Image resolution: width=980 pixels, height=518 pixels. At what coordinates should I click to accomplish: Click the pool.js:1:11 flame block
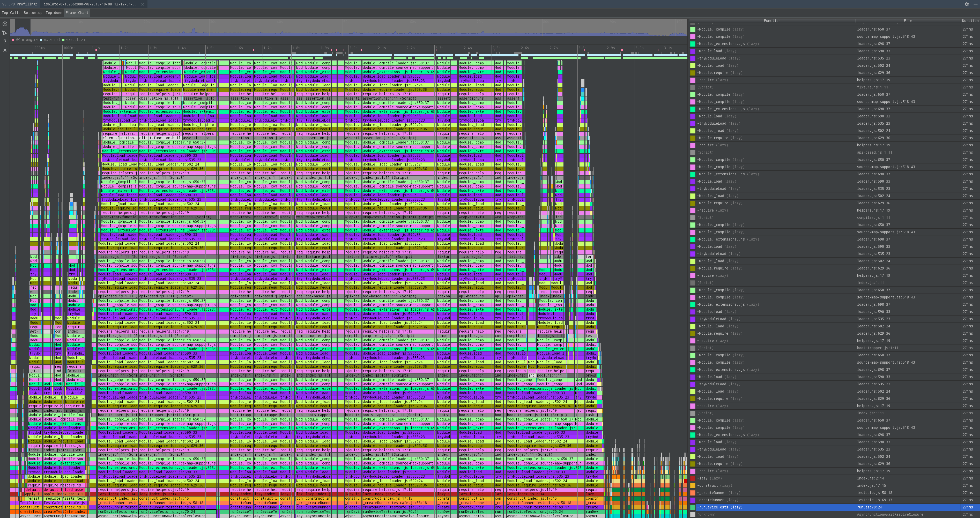tap(551, 376)
